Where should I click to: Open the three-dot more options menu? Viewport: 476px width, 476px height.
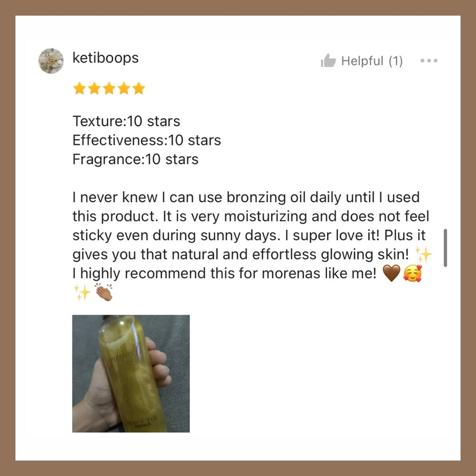pos(429,61)
